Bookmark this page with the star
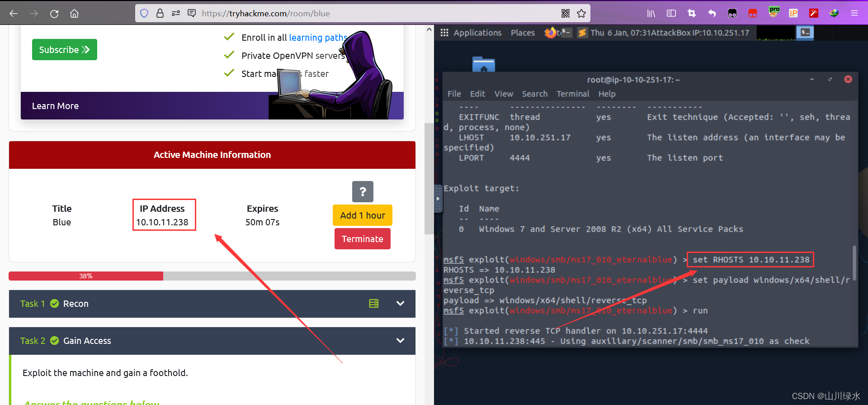The width and height of the screenshot is (868, 405). click(581, 14)
